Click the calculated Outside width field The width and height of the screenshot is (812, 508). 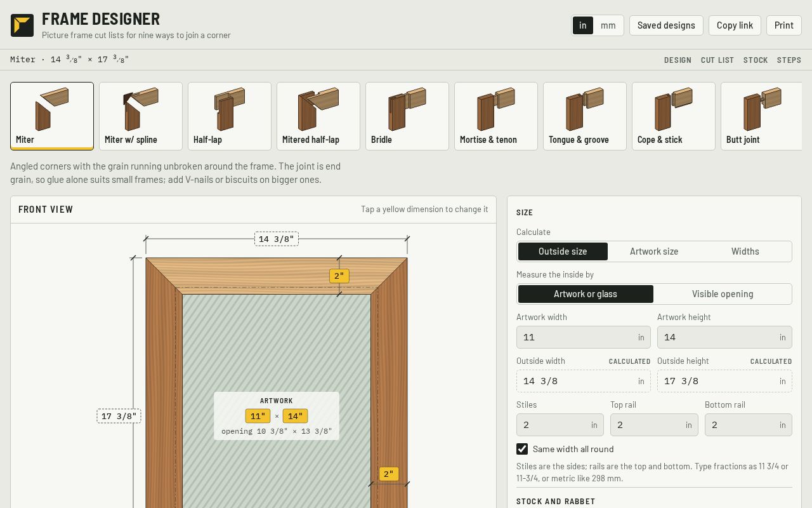coord(584,381)
